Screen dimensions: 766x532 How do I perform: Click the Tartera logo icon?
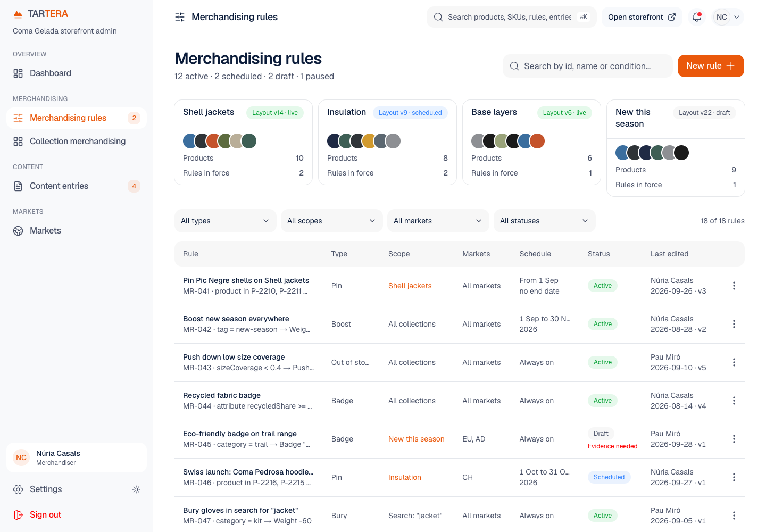(18, 14)
